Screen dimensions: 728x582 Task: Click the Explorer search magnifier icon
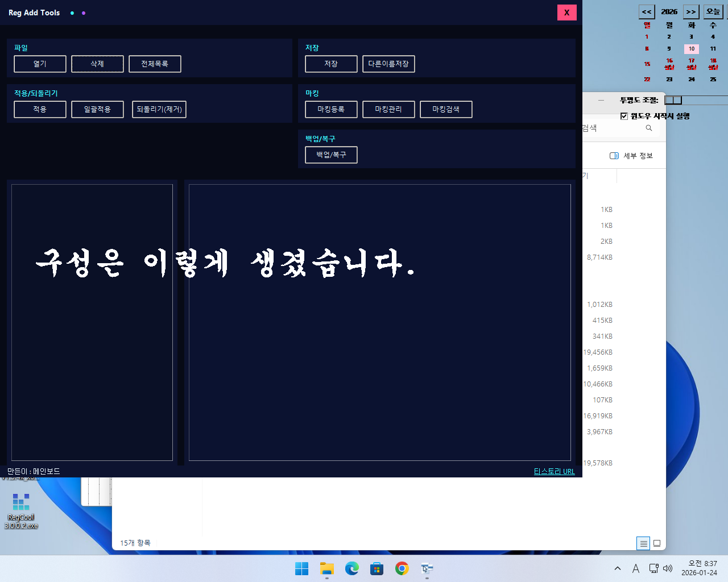pyautogui.click(x=649, y=128)
